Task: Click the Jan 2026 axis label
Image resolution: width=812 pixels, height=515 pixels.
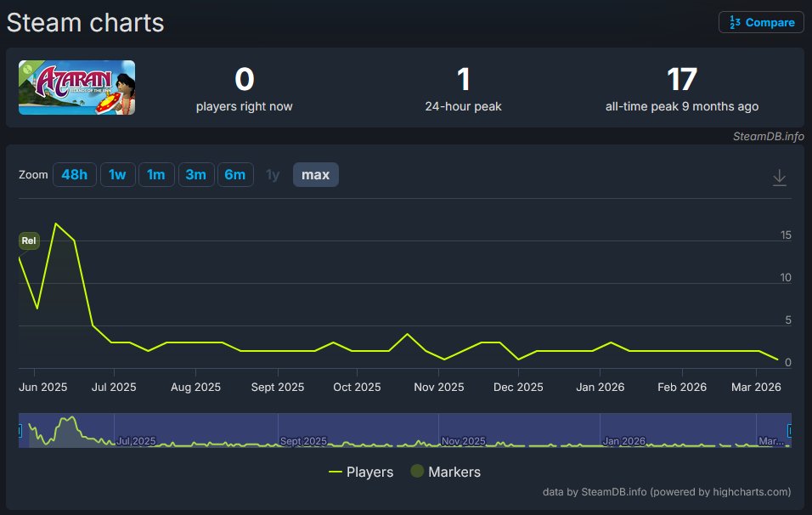Action: (601, 387)
